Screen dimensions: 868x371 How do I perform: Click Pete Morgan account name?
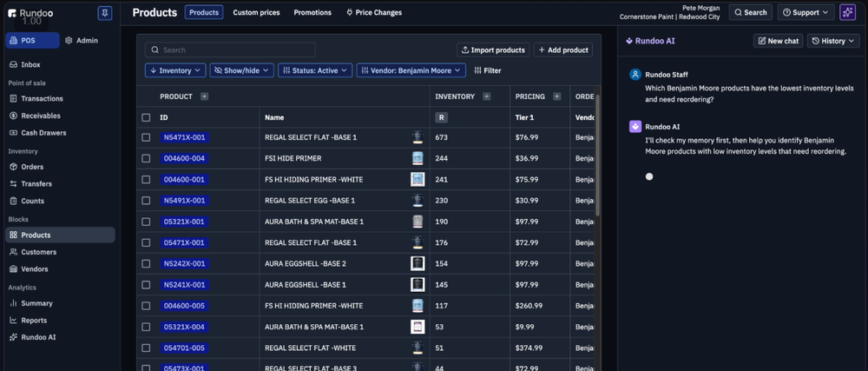[x=700, y=8]
